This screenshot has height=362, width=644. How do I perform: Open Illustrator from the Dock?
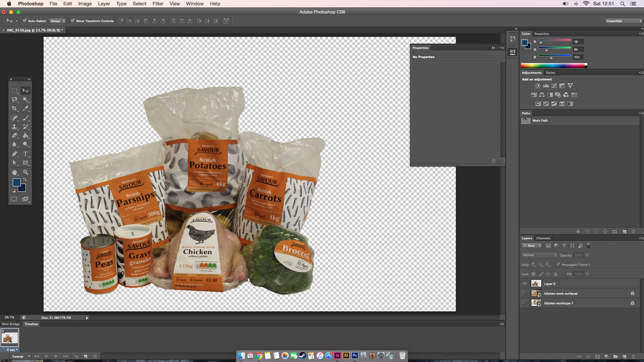point(346,356)
